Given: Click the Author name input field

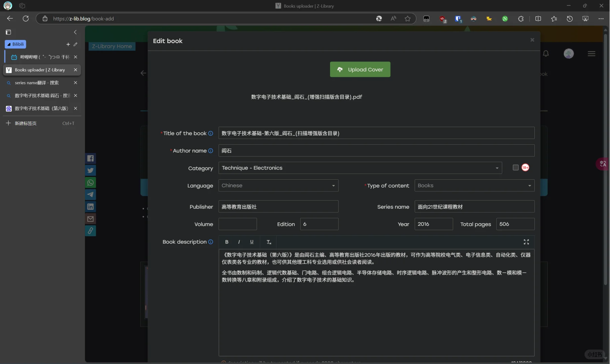Looking at the screenshot, I should tap(376, 151).
